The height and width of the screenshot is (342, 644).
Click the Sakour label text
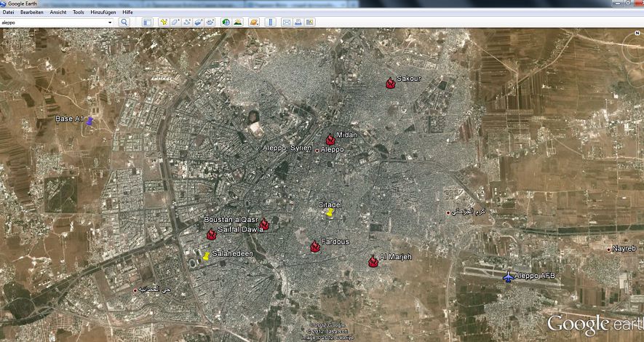408,79
